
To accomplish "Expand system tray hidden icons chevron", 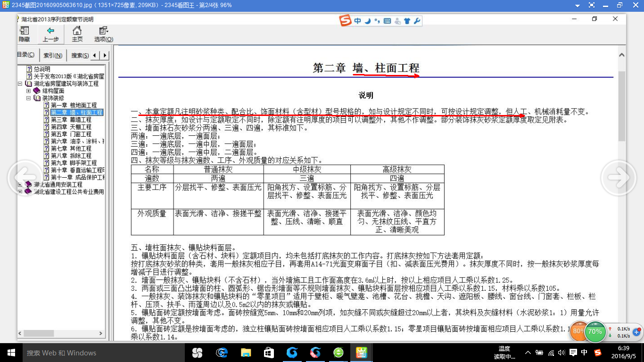I will [x=528, y=353].
